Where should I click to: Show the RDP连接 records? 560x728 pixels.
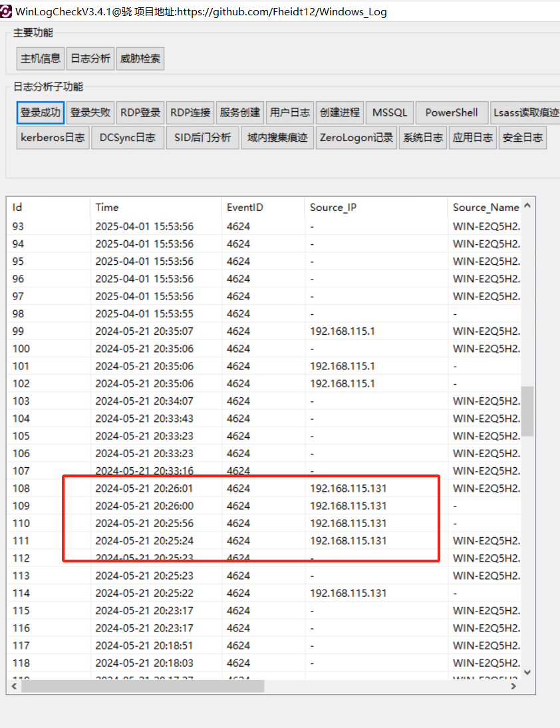190,113
